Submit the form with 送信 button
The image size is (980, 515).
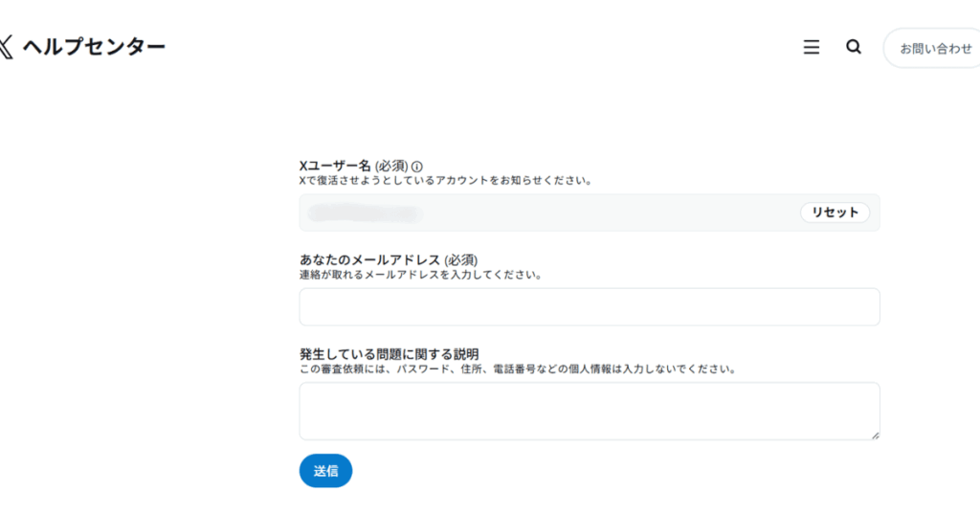point(325,471)
